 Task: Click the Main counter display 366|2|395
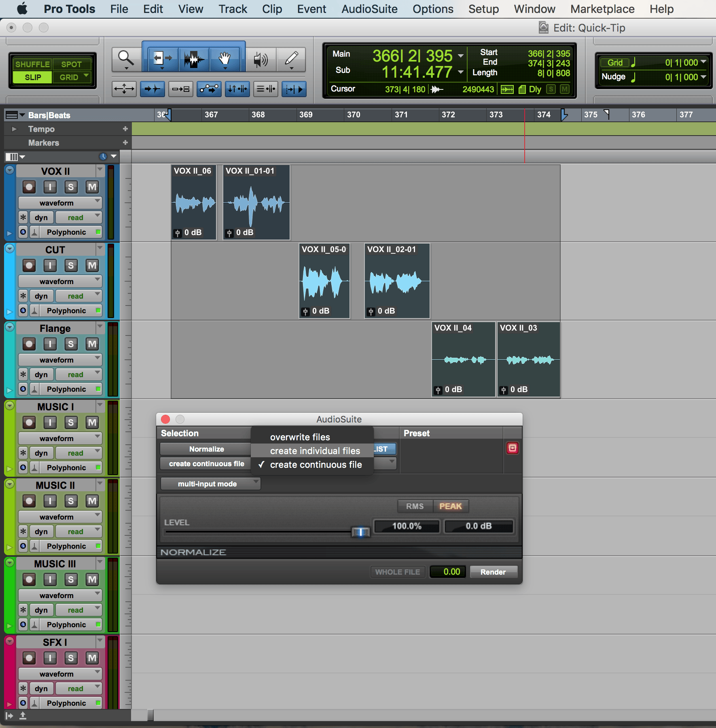tap(412, 56)
